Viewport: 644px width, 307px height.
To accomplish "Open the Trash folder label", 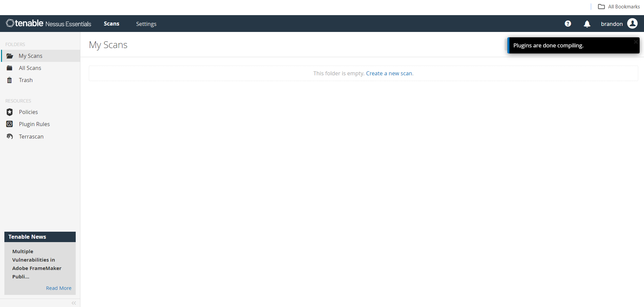I will point(26,80).
